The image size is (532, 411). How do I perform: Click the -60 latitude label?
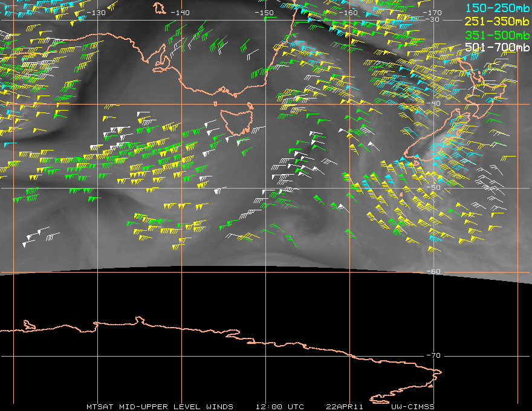[x=433, y=271]
